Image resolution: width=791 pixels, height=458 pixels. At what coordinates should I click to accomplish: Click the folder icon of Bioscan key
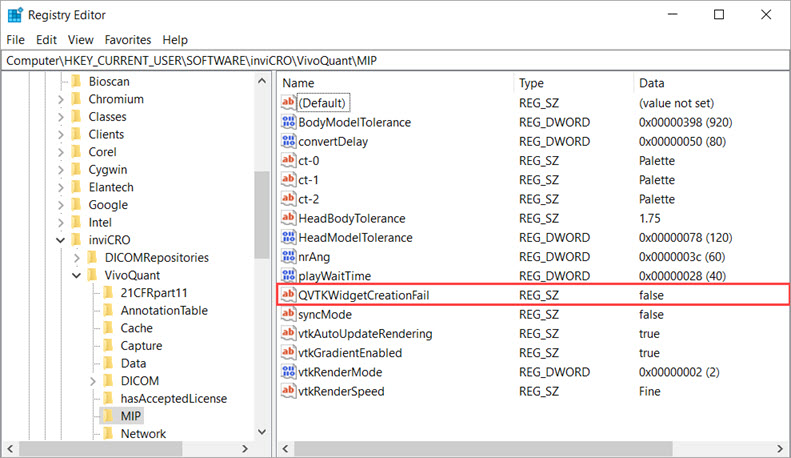coord(76,81)
